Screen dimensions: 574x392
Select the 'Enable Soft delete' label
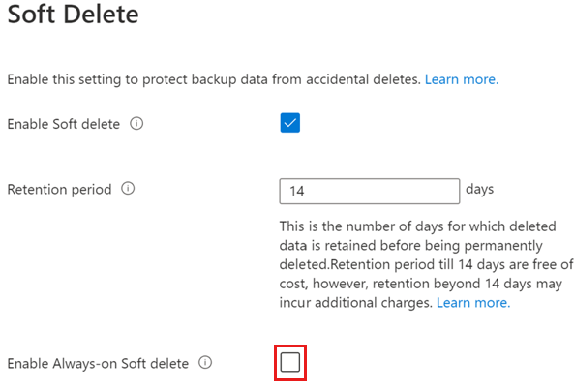tap(64, 124)
